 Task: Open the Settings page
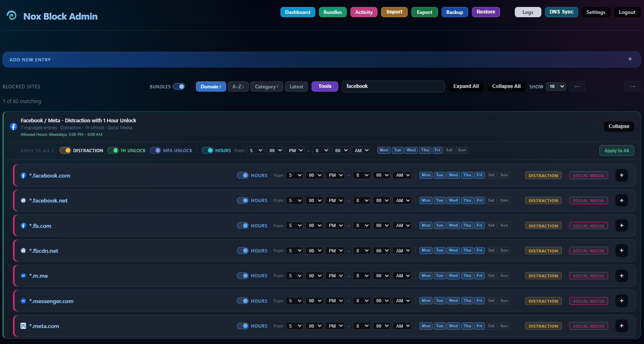click(x=596, y=12)
